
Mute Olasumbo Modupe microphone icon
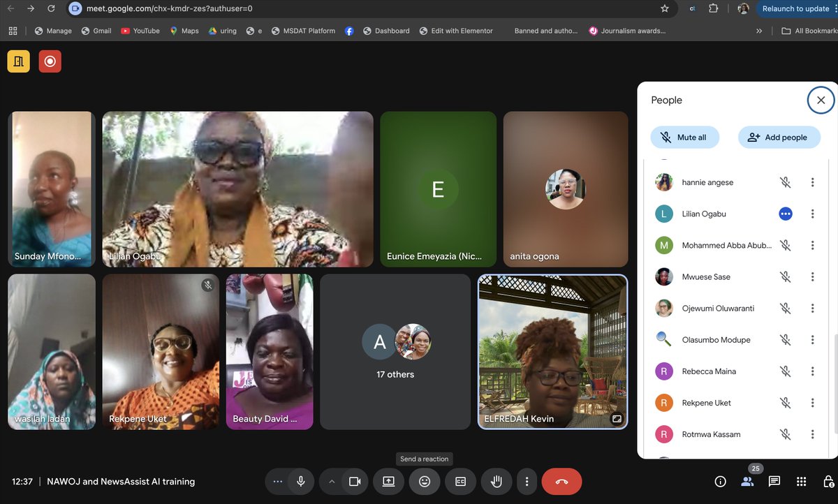(x=786, y=340)
